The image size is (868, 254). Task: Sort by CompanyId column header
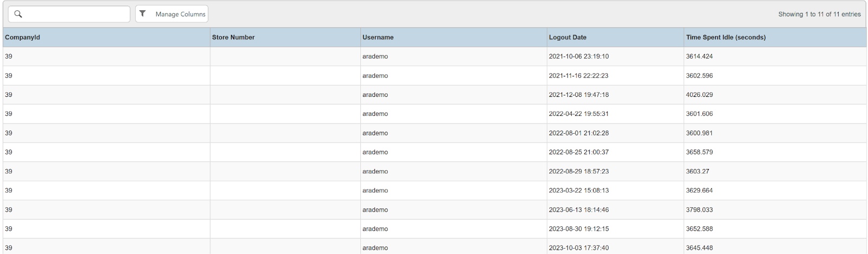pos(23,37)
